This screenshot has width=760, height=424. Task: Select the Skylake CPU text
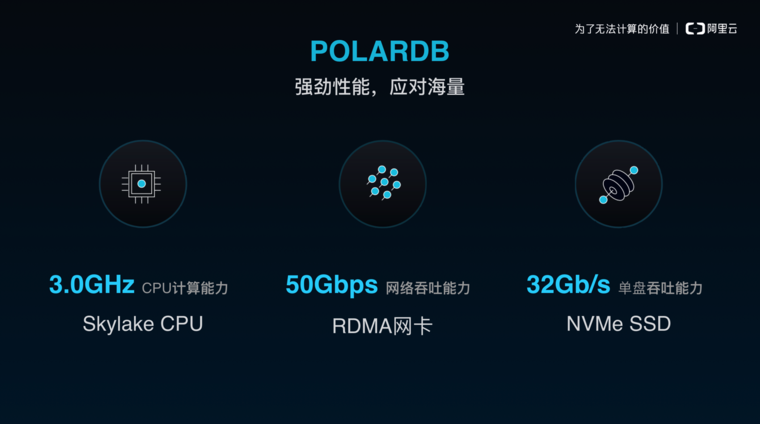tap(143, 324)
